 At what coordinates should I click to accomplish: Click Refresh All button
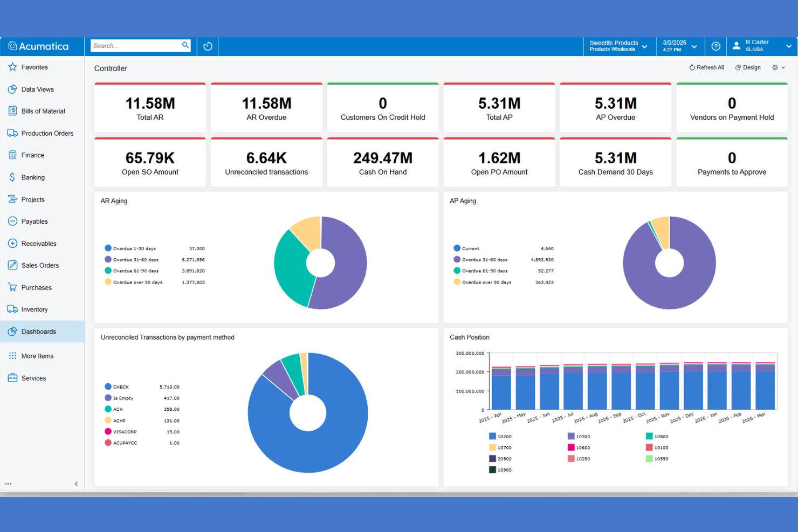click(706, 67)
